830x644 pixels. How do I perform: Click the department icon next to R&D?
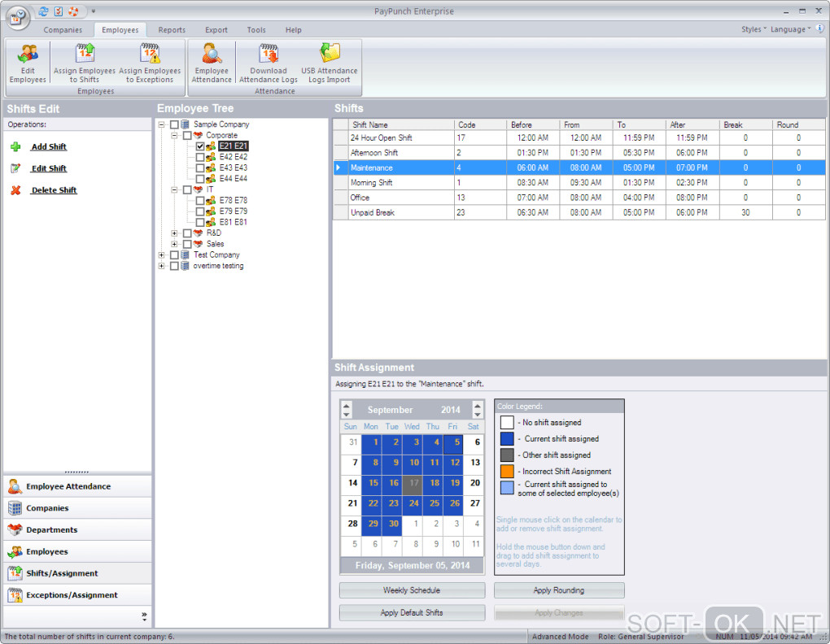coord(198,233)
